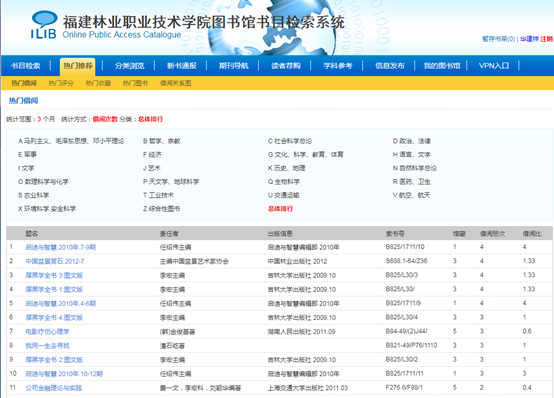Open the 暂存书架(0) link
Image resolution: width=554 pixels, height=398 pixels.
pyautogui.click(x=499, y=39)
